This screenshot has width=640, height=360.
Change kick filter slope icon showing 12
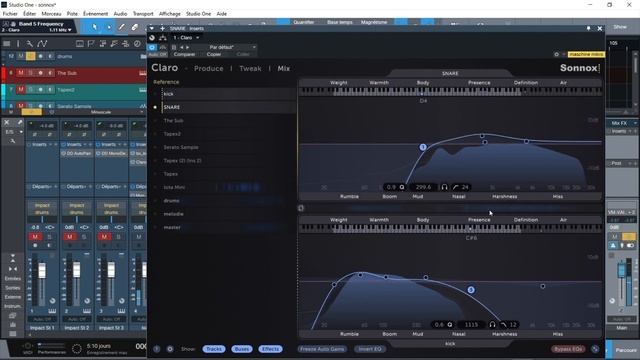(x=504, y=324)
